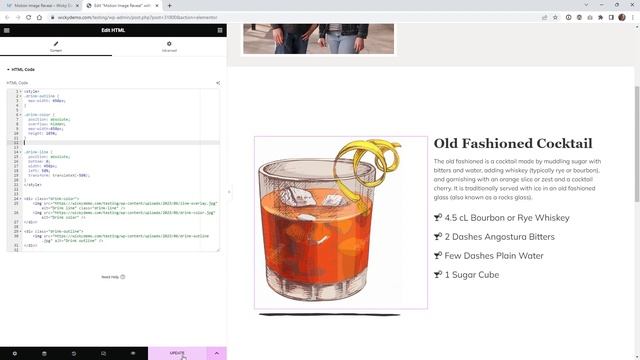
Task: Fold the drink-outline div at line 29
Action: pyautogui.click(x=21, y=231)
